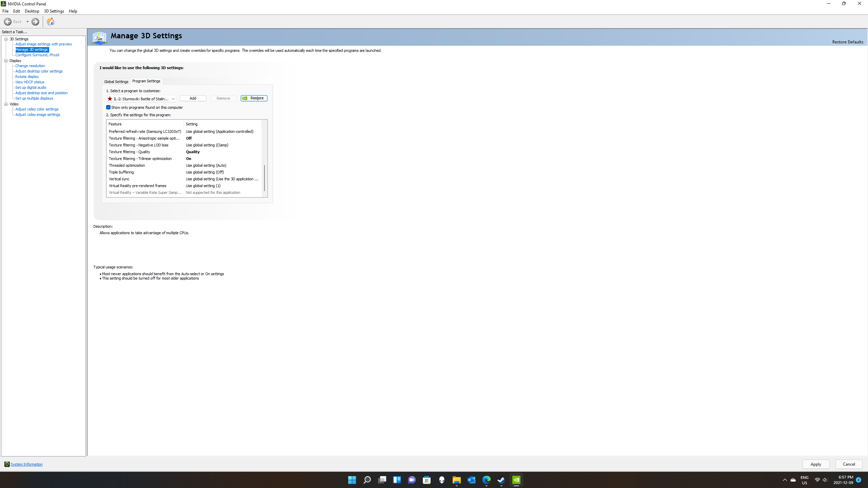Open the Home icon in toolbar
Image resolution: width=868 pixels, height=488 pixels.
pyautogui.click(x=51, y=22)
